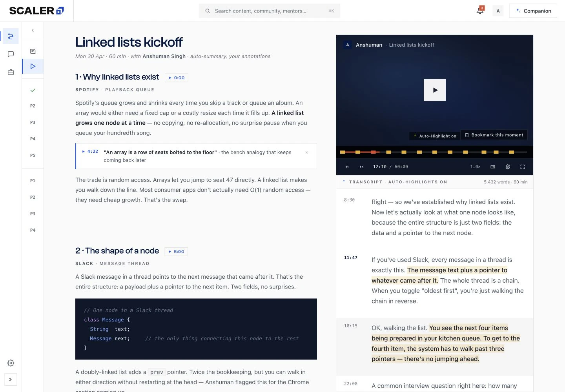The image size is (565, 392).
Task: Click the completed checkmark item
Action: pyautogui.click(x=33, y=90)
